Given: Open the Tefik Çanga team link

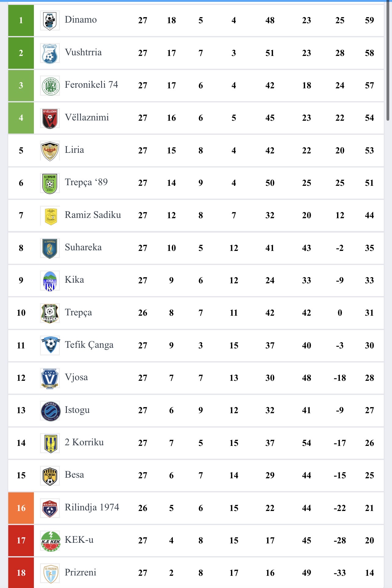Looking at the screenshot, I should 89,345.
